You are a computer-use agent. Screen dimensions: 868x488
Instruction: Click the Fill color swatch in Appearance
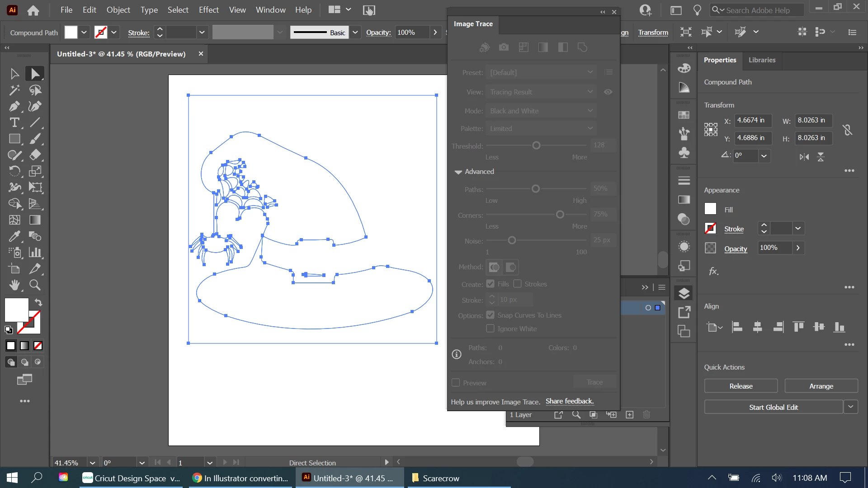pyautogui.click(x=710, y=209)
